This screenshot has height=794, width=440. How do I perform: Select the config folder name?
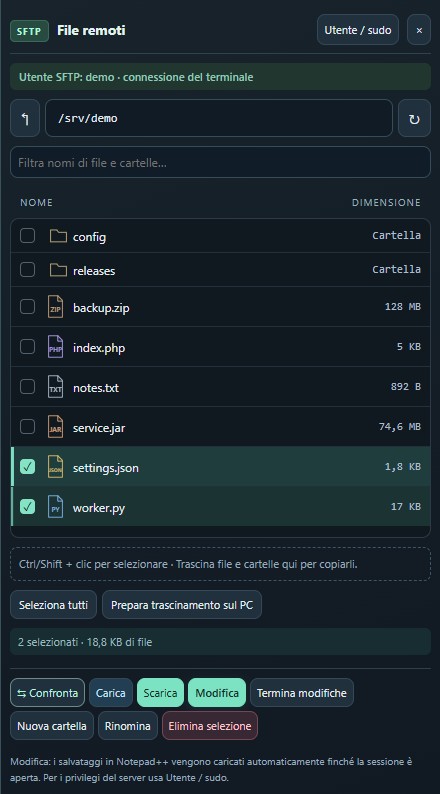pyautogui.click(x=89, y=236)
